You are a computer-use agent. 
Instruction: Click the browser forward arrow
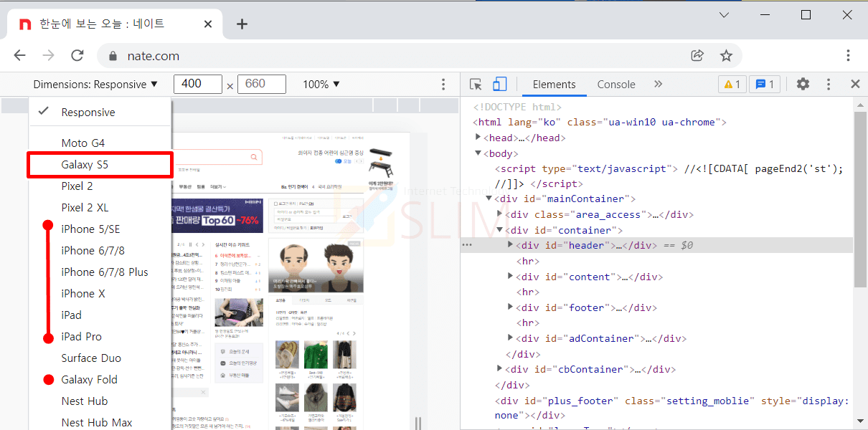pos(49,56)
